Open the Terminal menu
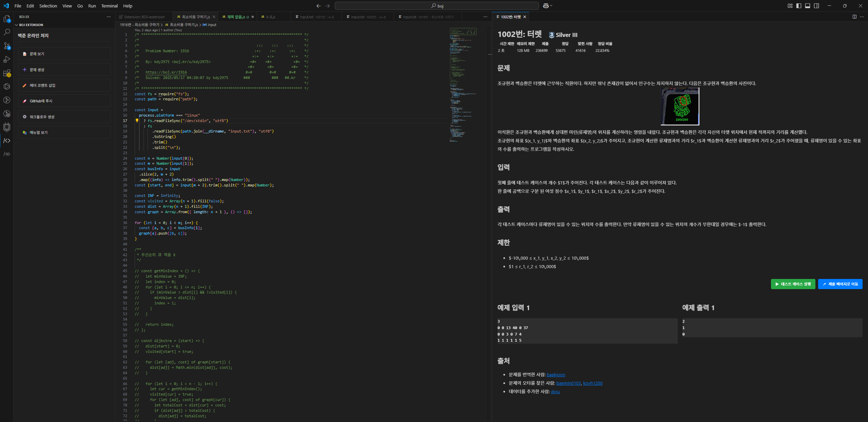 click(x=109, y=6)
